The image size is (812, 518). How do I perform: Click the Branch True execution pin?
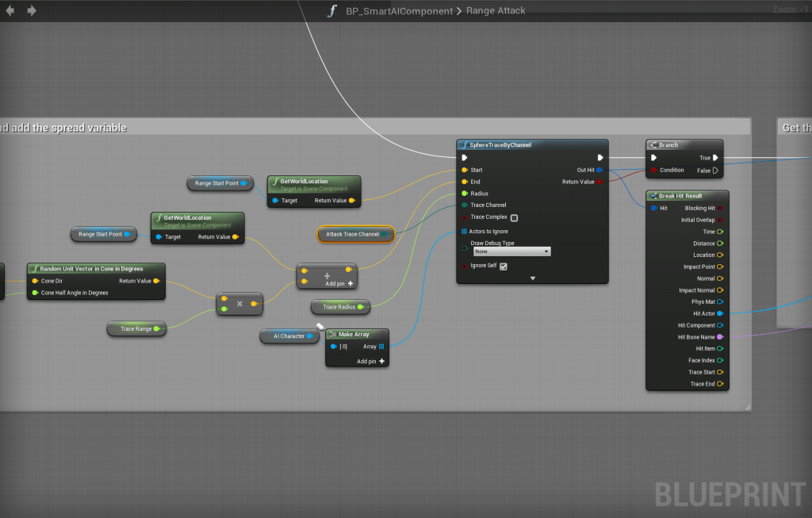[715, 158]
